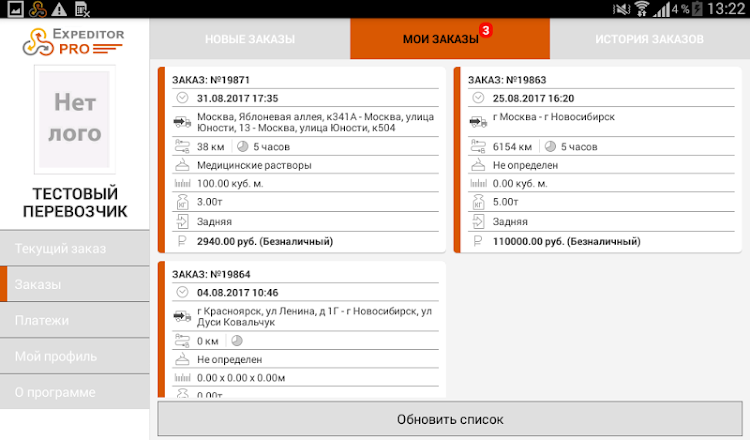
Task: Open Мой профиль section
Action: [75, 356]
